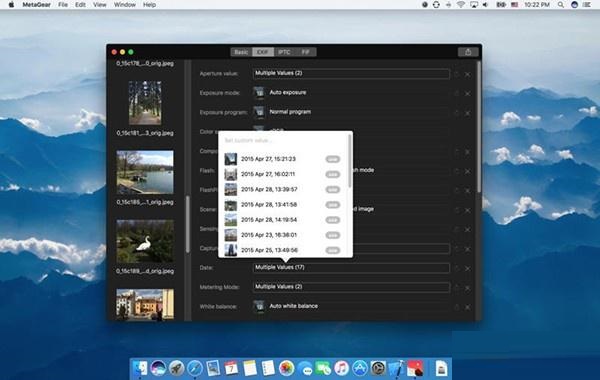Clear the Aperture value field with X
Image resolution: width=600 pixels, height=380 pixels.
tap(467, 74)
